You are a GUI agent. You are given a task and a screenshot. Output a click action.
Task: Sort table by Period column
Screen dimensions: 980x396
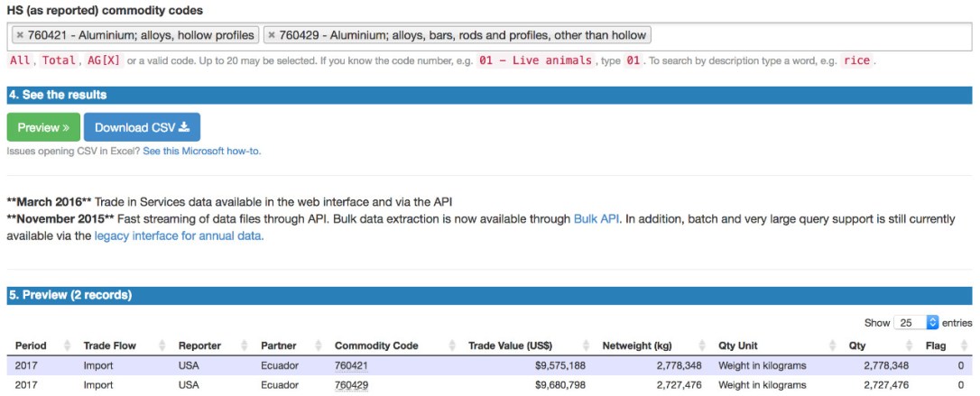pyautogui.click(x=31, y=345)
